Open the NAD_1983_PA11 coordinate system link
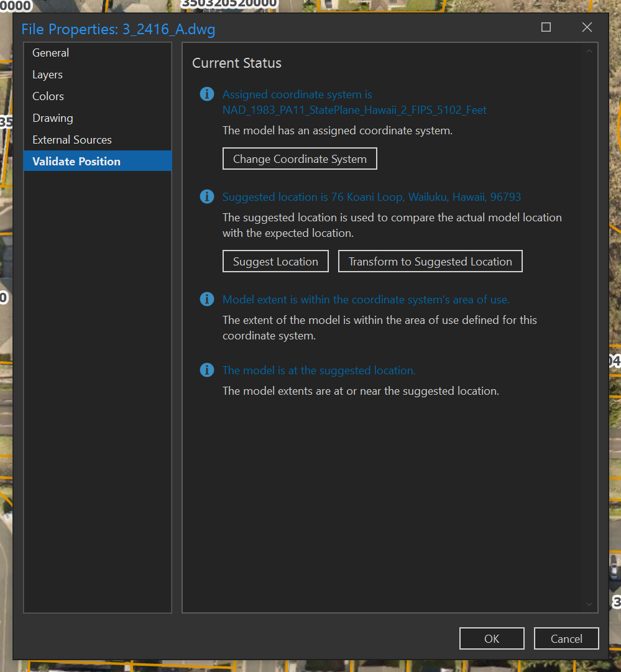The image size is (621, 672). pos(354,110)
